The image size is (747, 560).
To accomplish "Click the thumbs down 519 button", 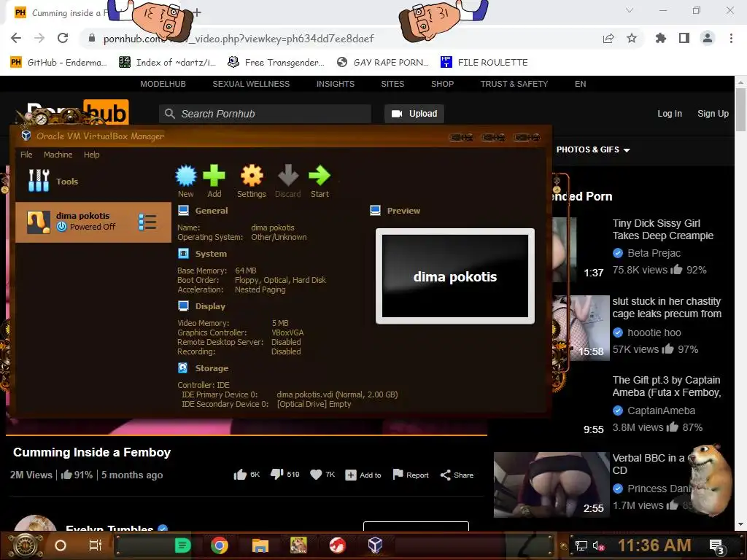I will pyautogui.click(x=285, y=474).
